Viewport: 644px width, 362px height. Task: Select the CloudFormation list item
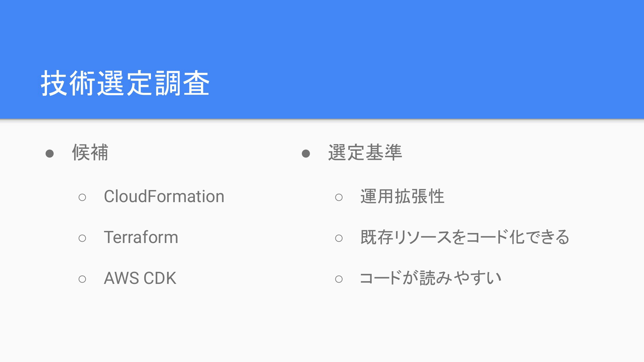[164, 196]
